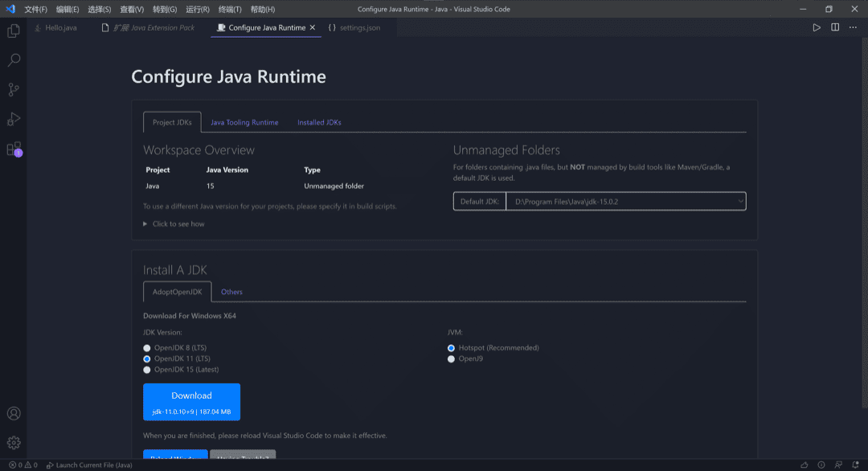Open the 文件(F) menu
This screenshot has width=868, height=471.
(35, 10)
